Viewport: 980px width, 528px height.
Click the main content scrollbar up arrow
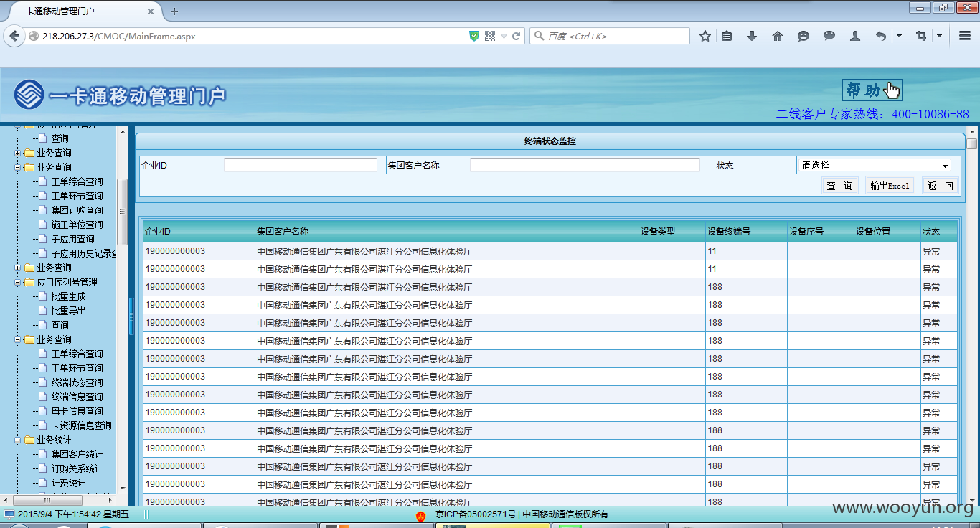[x=972, y=132]
